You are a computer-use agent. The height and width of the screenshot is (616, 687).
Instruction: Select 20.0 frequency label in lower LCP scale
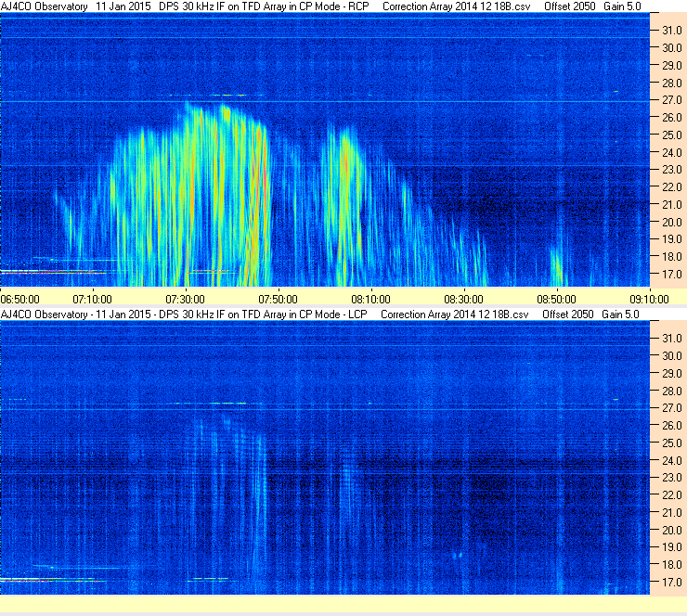coord(671,530)
